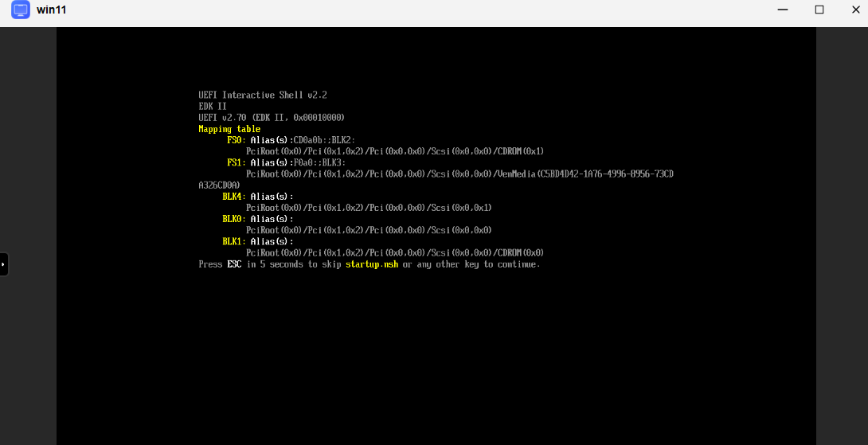Click the 'FS0:' mapping label
This screenshot has height=445, width=868.
[237, 140]
